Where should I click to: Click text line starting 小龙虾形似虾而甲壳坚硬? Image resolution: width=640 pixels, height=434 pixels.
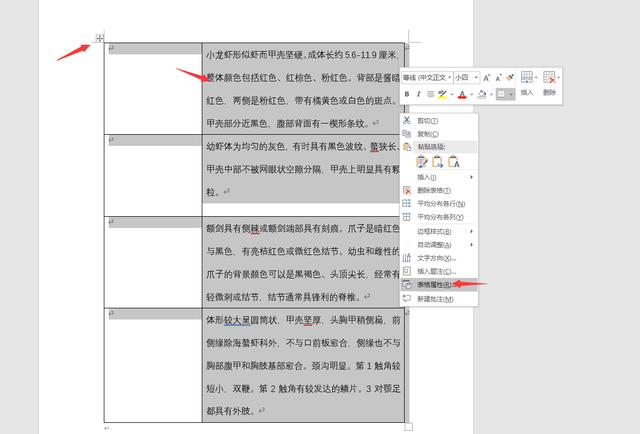302,55
